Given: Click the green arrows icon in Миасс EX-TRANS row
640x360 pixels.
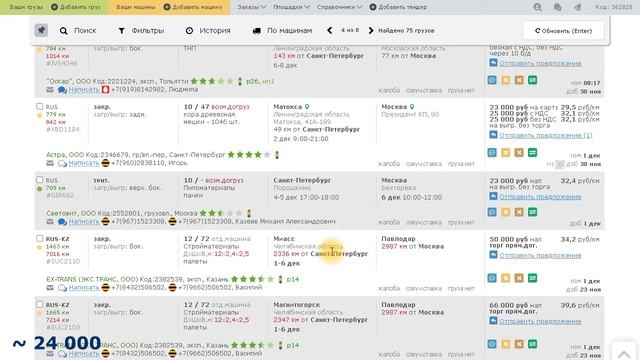Looking at the screenshot, I should click(x=532, y=278).
